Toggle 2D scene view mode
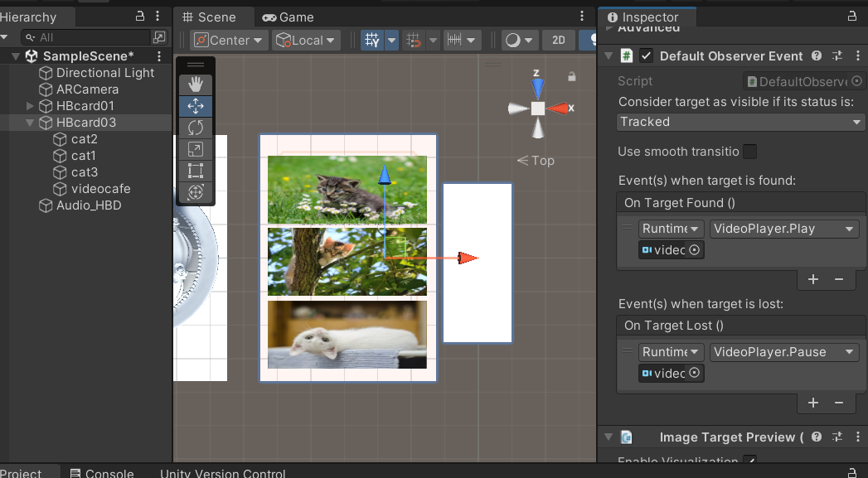The image size is (868, 478). pyautogui.click(x=559, y=40)
